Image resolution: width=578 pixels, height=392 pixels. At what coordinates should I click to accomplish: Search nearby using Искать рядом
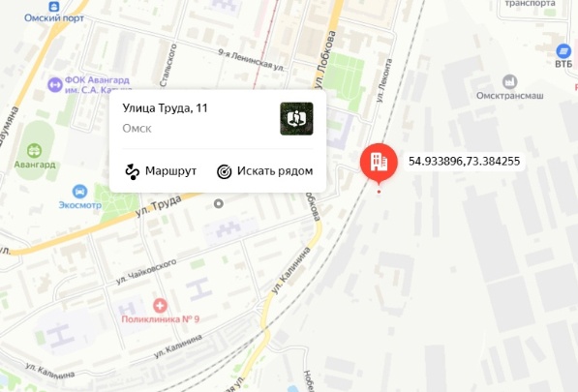(265, 171)
